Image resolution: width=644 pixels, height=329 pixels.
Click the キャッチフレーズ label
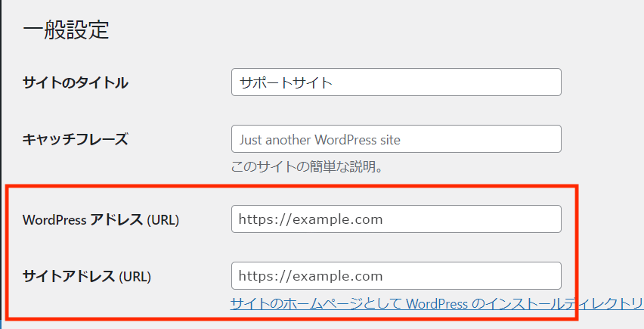[76, 139]
